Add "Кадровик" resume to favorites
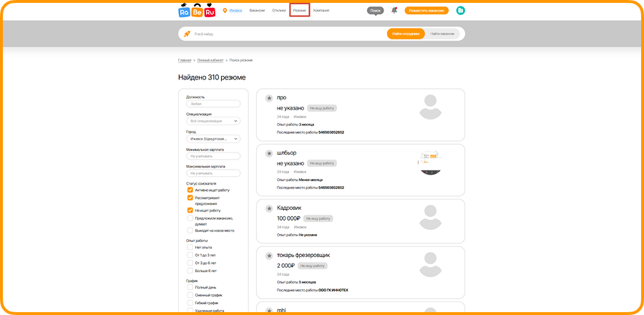This screenshot has width=644, height=315. (268, 208)
